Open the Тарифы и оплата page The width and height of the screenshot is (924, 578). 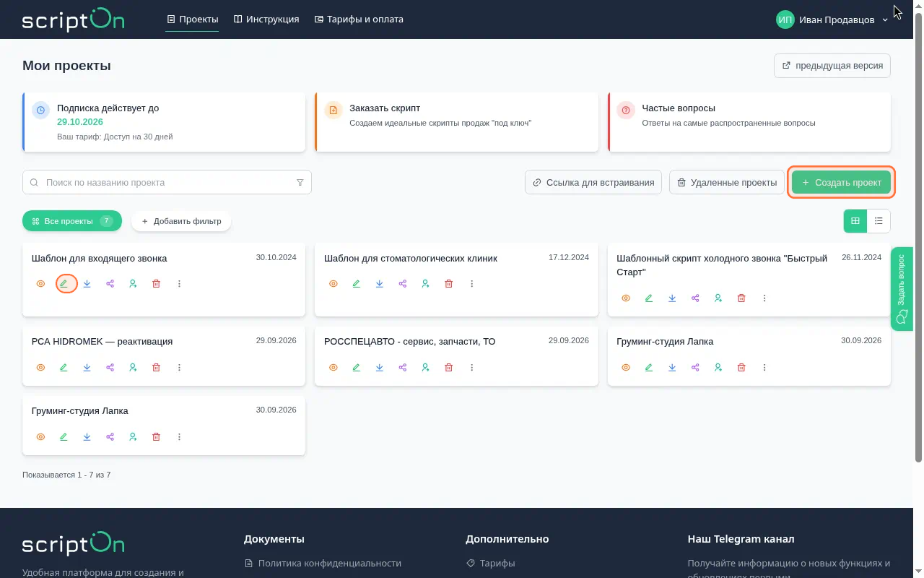pyautogui.click(x=359, y=20)
